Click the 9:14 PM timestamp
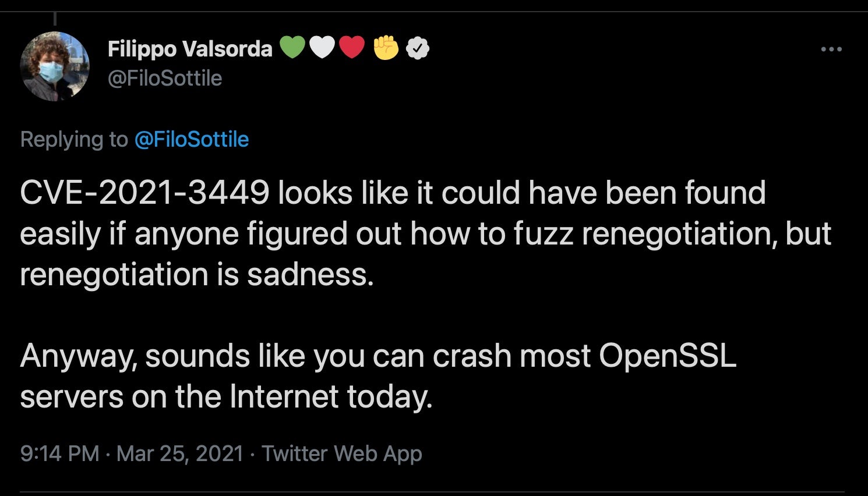The width and height of the screenshot is (868, 496). point(59,453)
